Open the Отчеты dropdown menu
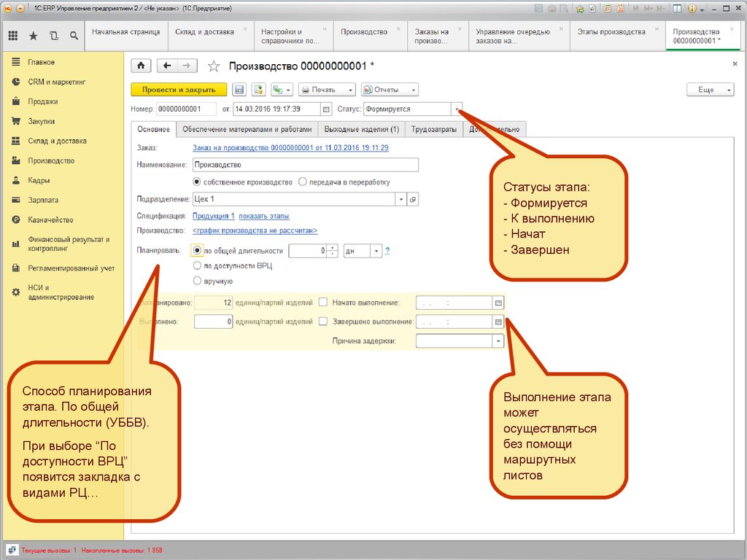The width and height of the screenshot is (747, 560). click(x=390, y=90)
